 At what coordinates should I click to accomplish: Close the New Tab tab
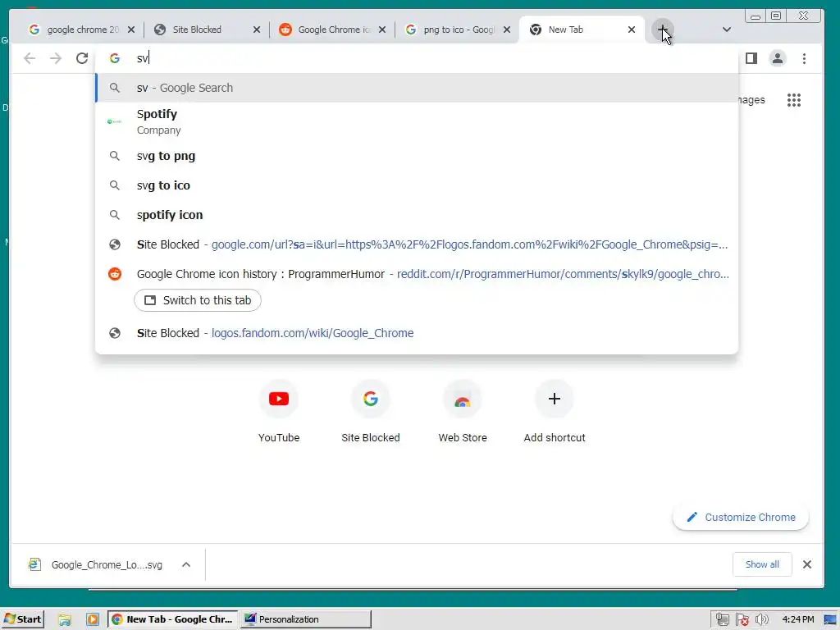632,30
